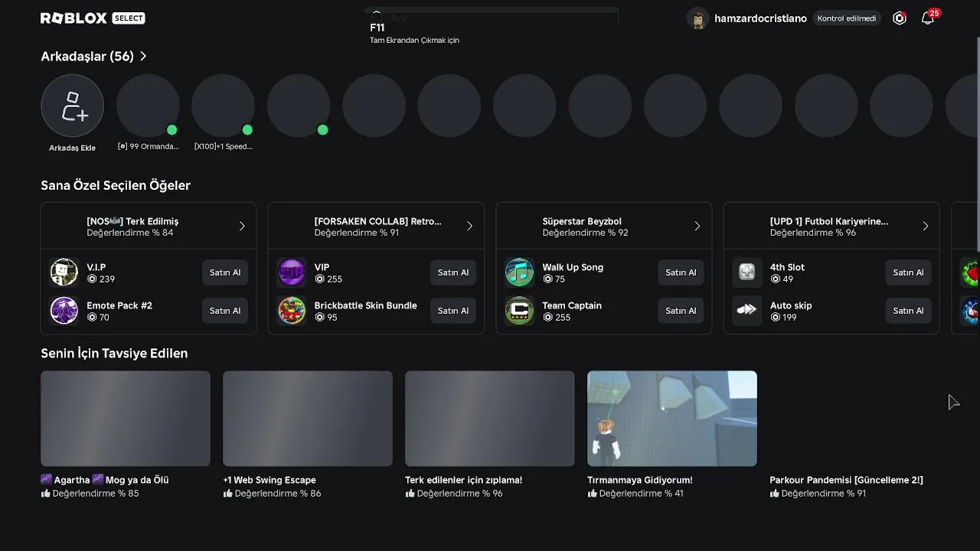The image size is (980, 551).
Task: Select the Team Captain icon
Action: click(x=519, y=311)
